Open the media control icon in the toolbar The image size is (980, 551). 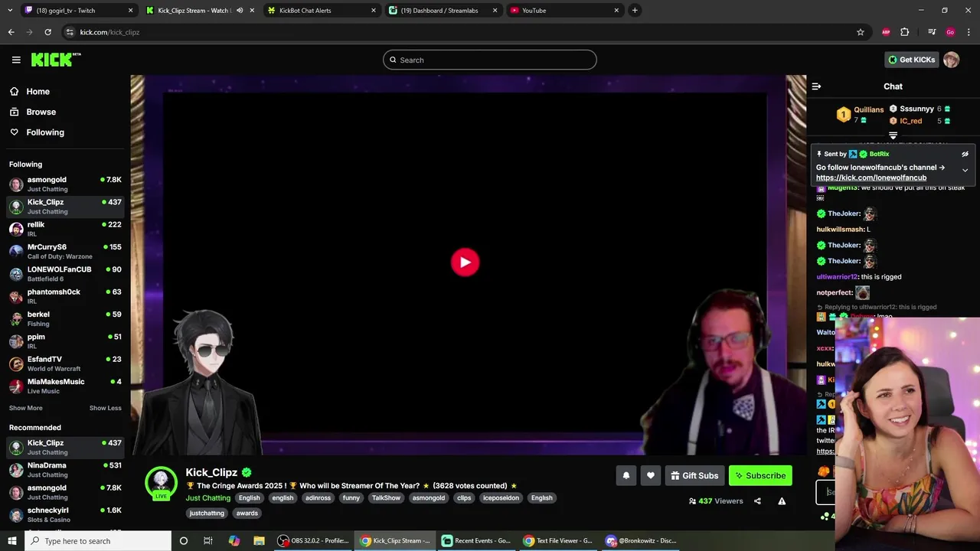932,32
